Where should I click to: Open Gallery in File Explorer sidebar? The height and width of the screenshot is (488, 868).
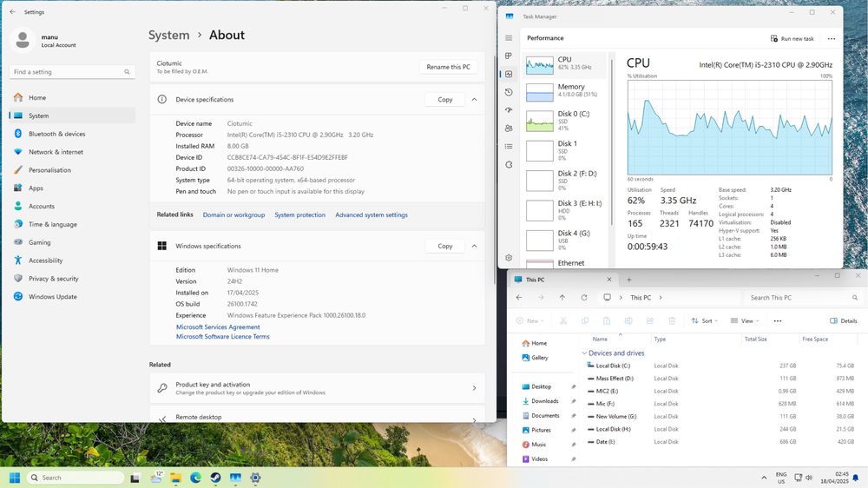click(x=540, y=358)
